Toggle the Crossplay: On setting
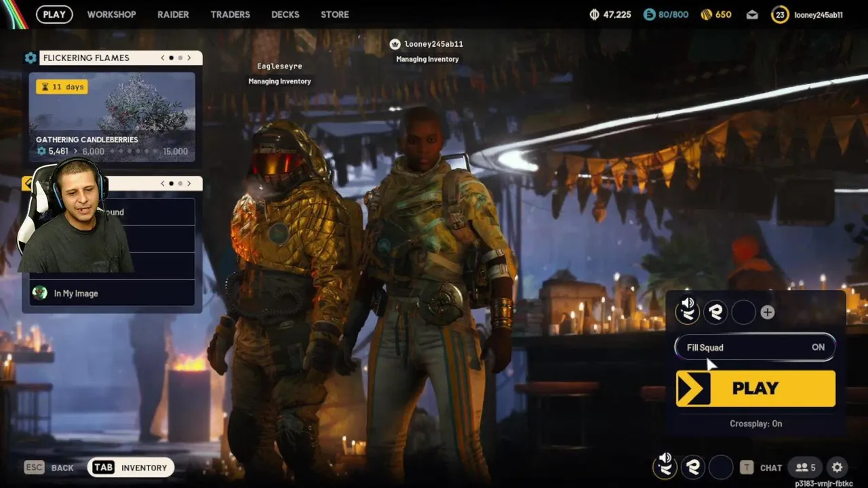Viewport: 868px width, 488px height. (x=755, y=424)
